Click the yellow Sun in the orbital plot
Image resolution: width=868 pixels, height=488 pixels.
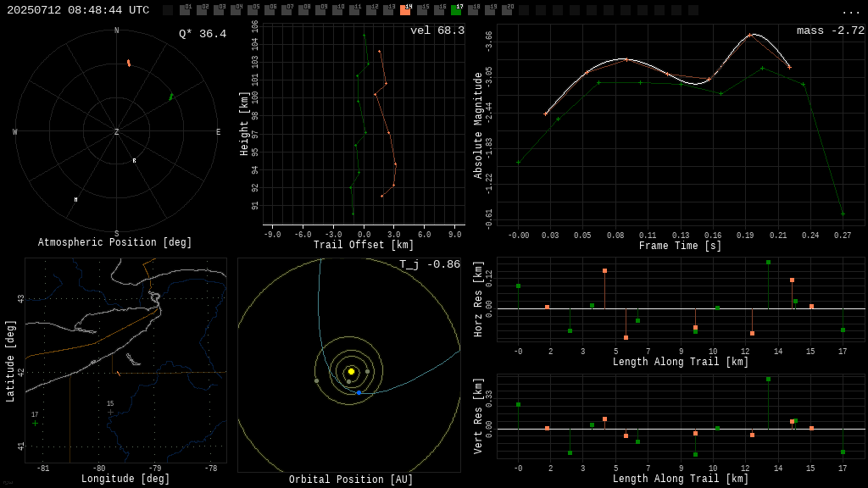351,371
